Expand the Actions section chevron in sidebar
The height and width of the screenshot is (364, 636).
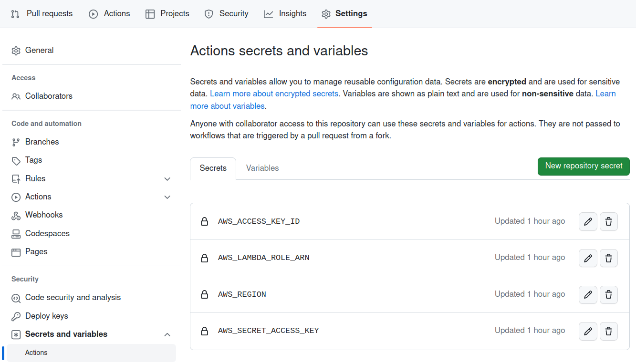167,197
